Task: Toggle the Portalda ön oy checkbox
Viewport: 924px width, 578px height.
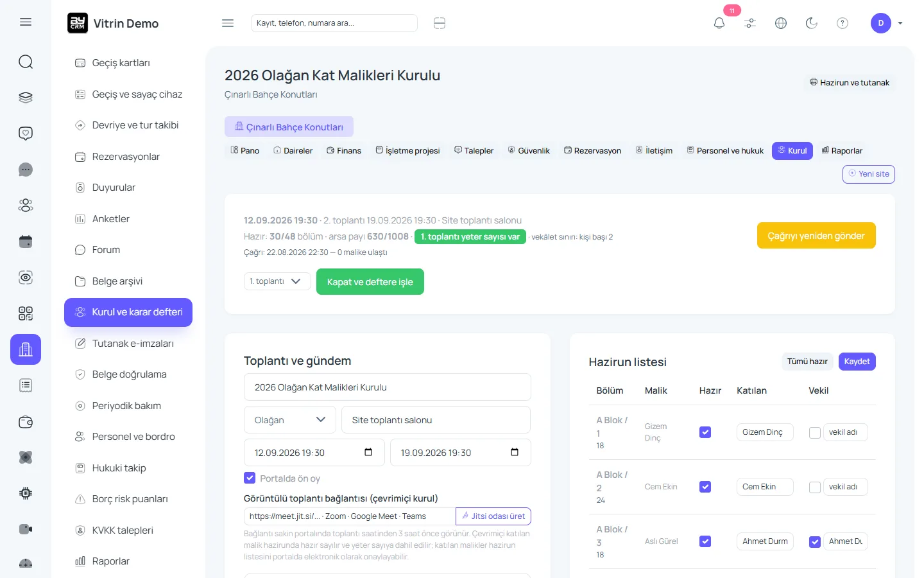Action: coord(250,478)
